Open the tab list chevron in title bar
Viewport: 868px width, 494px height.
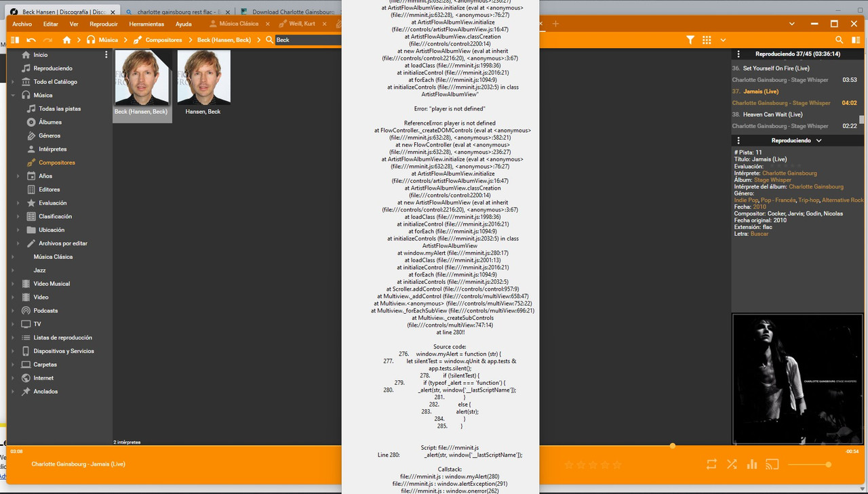pos(793,24)
